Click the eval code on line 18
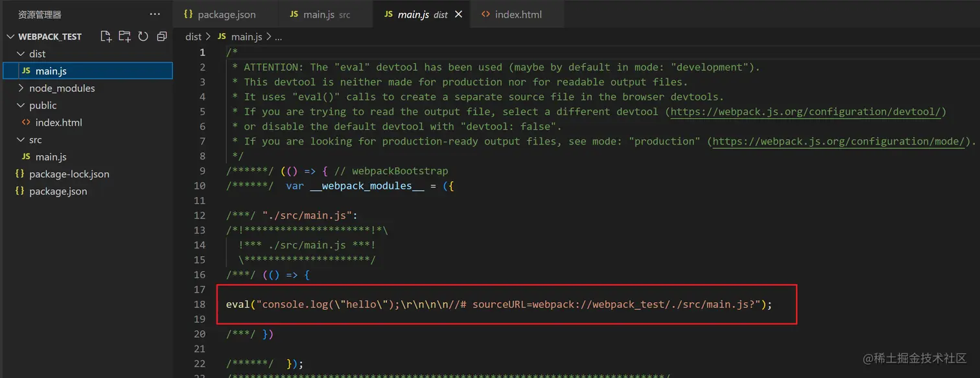This screenshot has height=378, width=980. point(499,304)
